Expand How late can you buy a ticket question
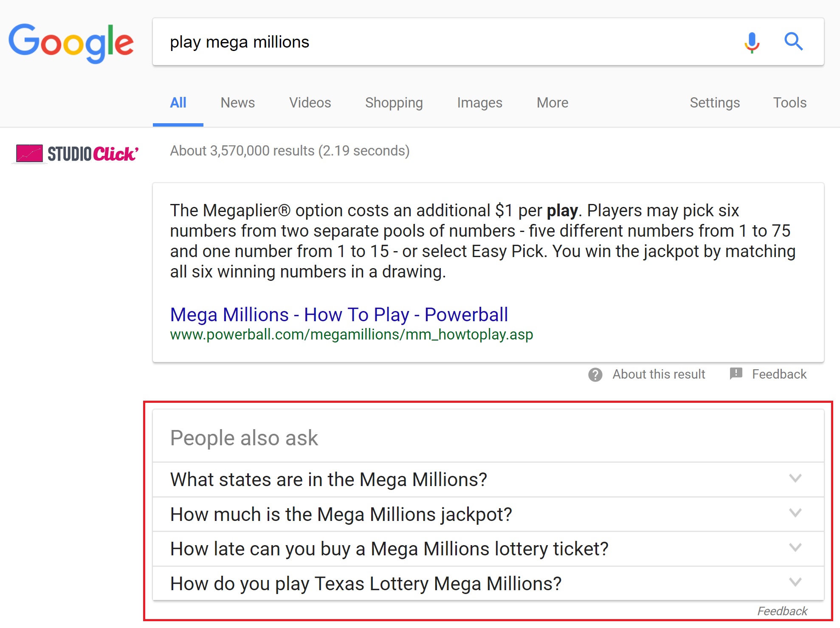 (488, 549)
